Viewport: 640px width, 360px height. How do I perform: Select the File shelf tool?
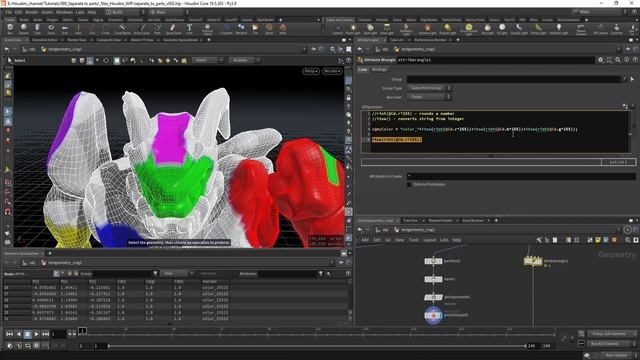pyautogui.click(x=255, y=29)
